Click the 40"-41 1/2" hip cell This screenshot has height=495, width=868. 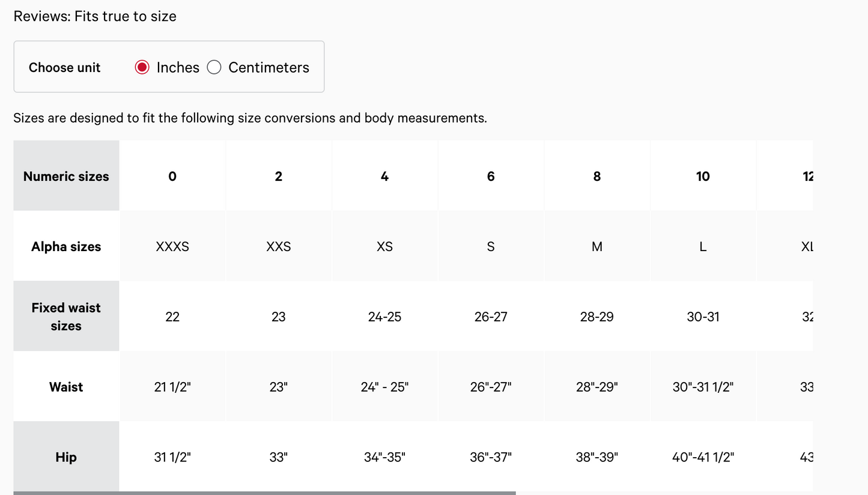coord(703,457)
